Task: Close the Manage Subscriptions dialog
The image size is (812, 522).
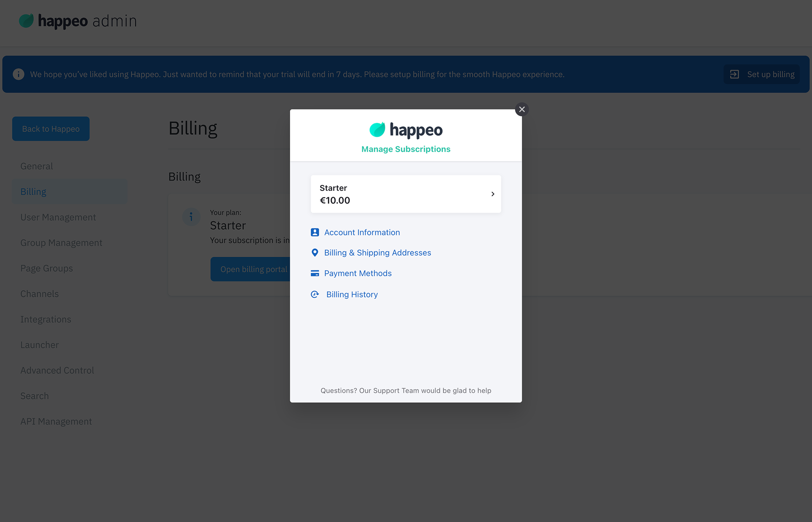Action: (x=522, y=109)
